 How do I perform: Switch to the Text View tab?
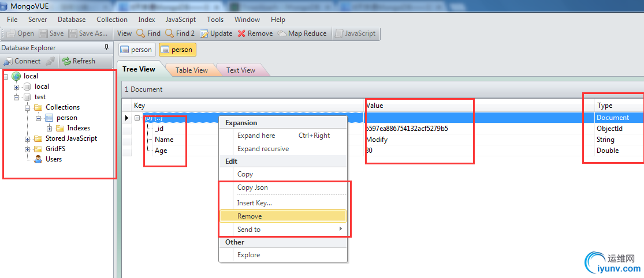(241, 70)
